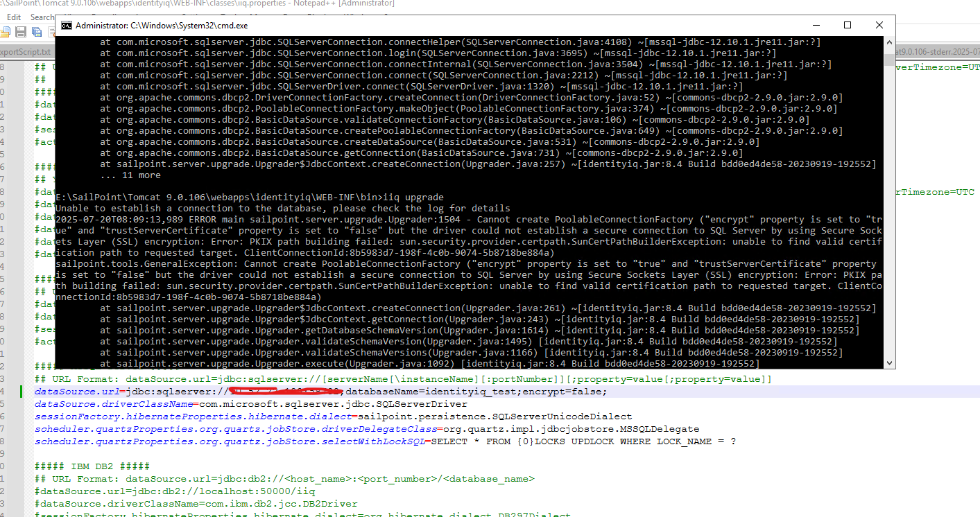Click the '#dataSource.driverClassName=com.ibm.db2.jcc.DB2Driver' line

tap(196, 504)
